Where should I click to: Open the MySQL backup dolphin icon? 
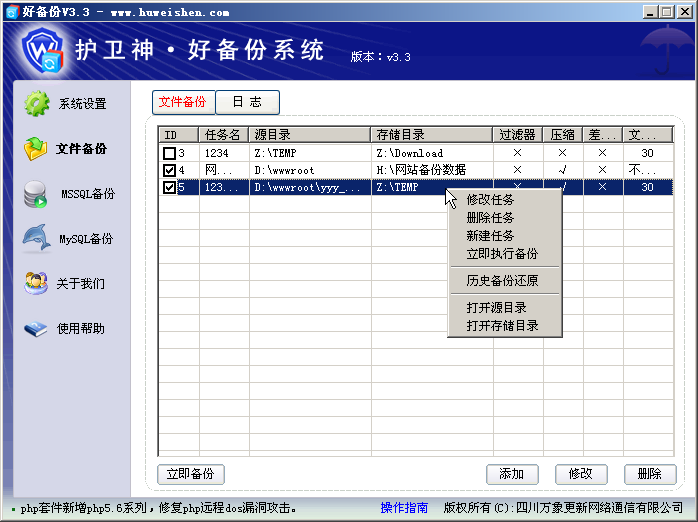tap(37, 239)
